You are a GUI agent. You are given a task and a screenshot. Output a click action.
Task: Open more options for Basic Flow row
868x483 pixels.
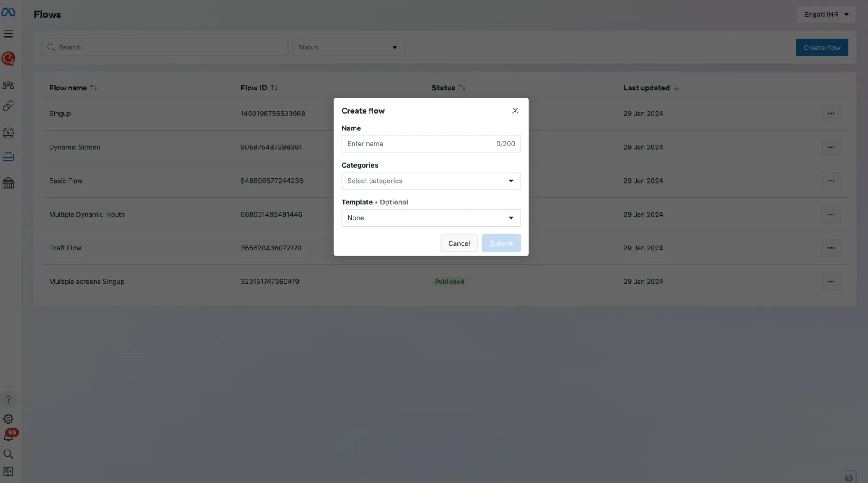coord(831,181)
